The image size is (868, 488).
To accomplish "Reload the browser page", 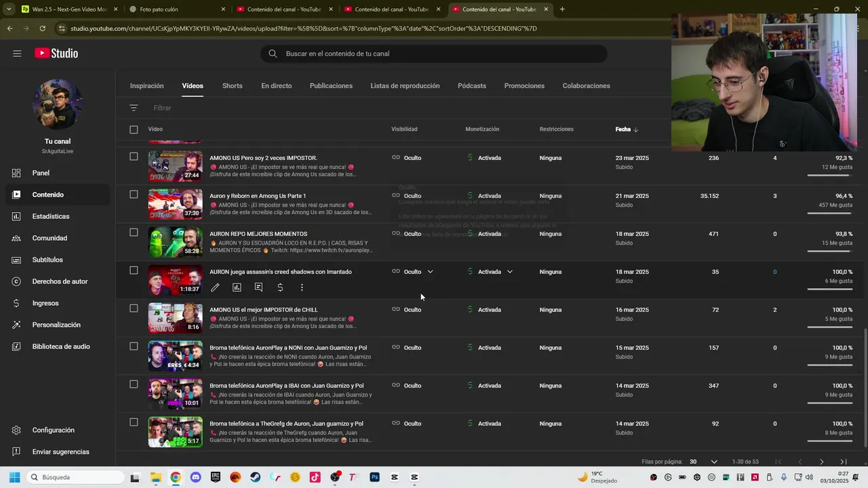I will [x=42, y=28].
